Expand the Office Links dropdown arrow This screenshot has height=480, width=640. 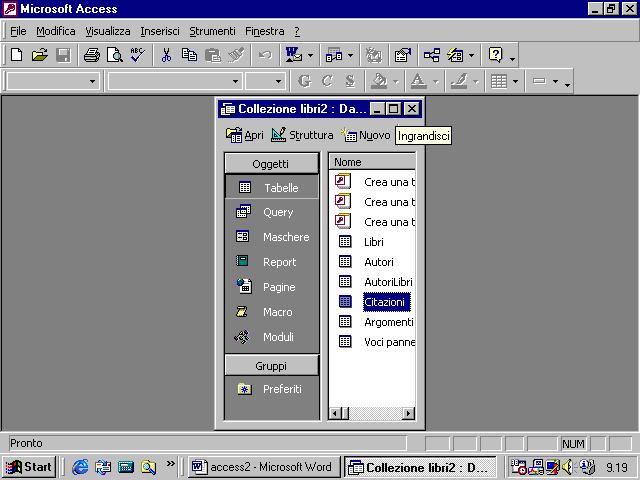pos(311,55)
